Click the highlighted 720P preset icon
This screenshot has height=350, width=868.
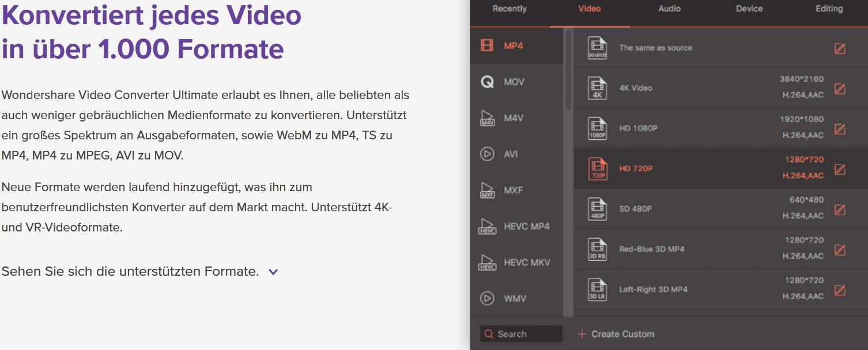(x=597, y=169)
